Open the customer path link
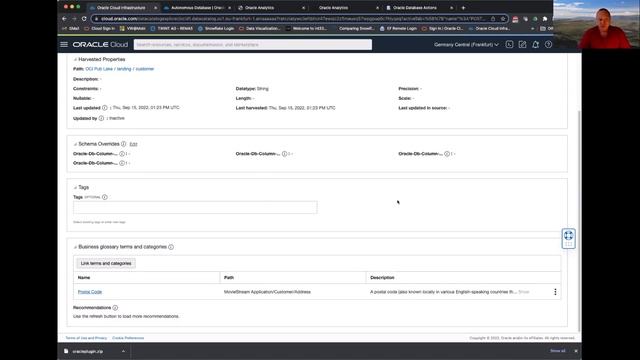This screenshot has width=640, height=360. tap(145, 69)
